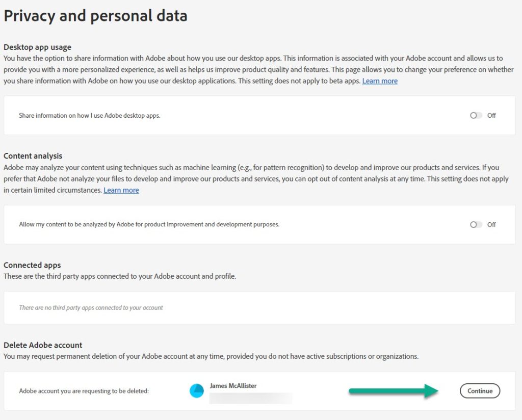Screen dimensions: 522x420
Task: Click the account requesting to be deleted label
Action: pyautogui.click(x=84, y=391)
